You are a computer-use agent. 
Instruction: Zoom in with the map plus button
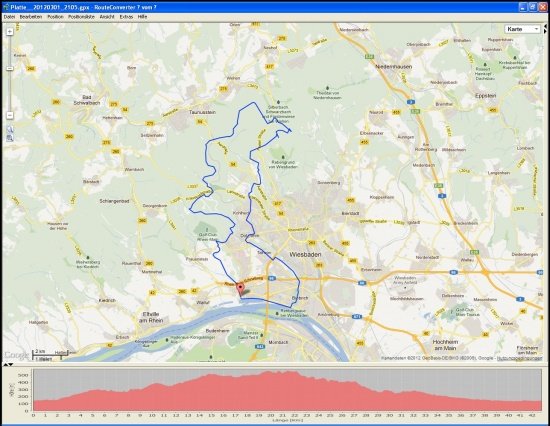[x=10, y=32]
